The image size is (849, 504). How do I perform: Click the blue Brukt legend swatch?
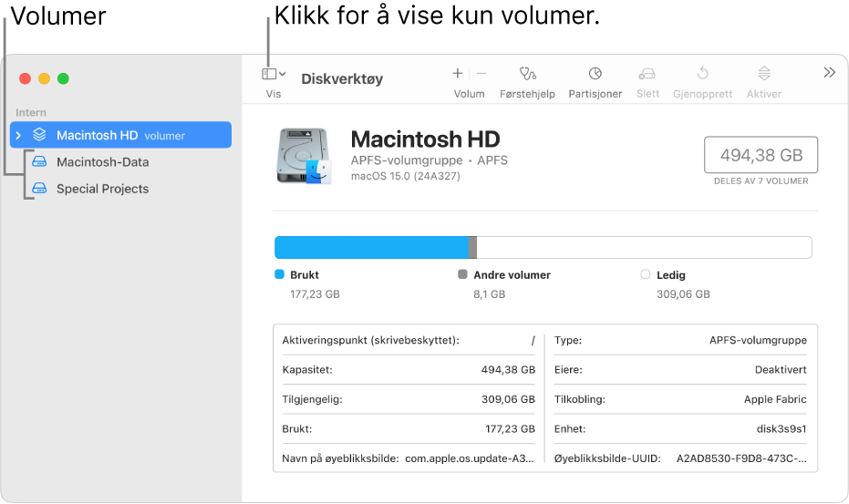coord(279,274)
